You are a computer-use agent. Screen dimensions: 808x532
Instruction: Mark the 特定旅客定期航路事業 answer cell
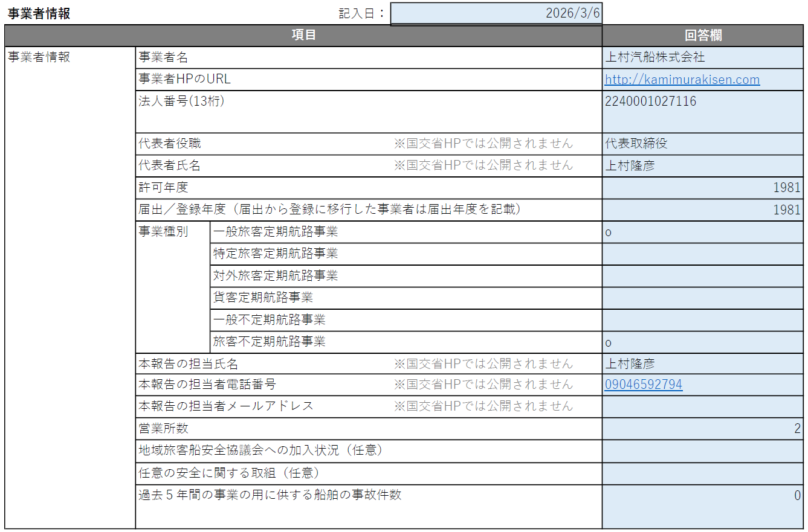703,254
